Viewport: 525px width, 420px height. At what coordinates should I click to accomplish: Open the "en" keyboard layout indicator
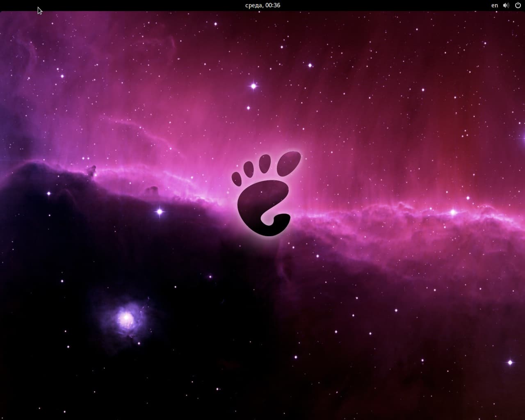click(x=495, y=5)
